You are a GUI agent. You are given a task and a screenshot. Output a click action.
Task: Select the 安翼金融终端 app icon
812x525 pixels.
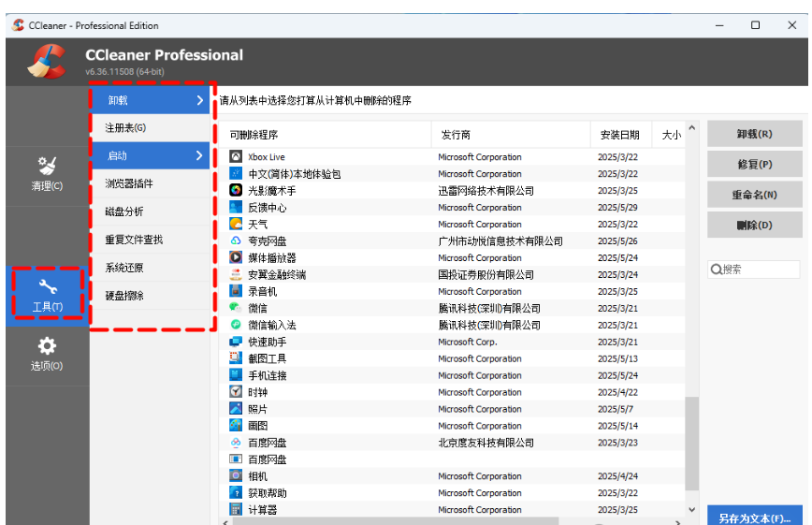click(236, 274)
